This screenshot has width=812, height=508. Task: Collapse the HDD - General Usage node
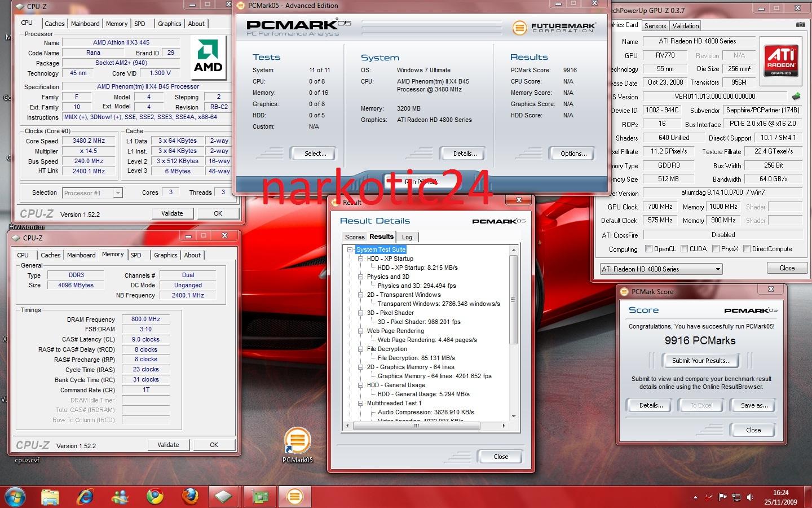(361, 385)
